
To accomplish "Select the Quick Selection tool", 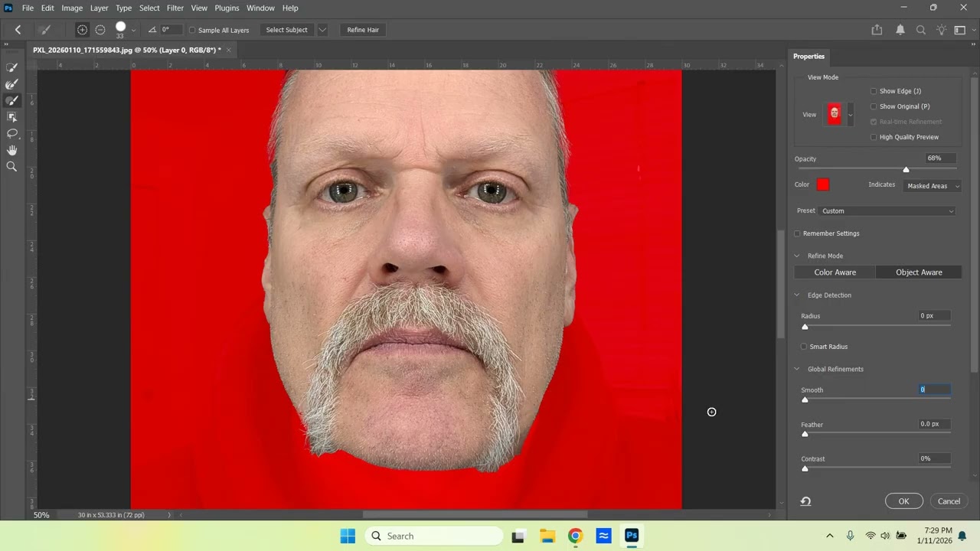I will 11,67.
